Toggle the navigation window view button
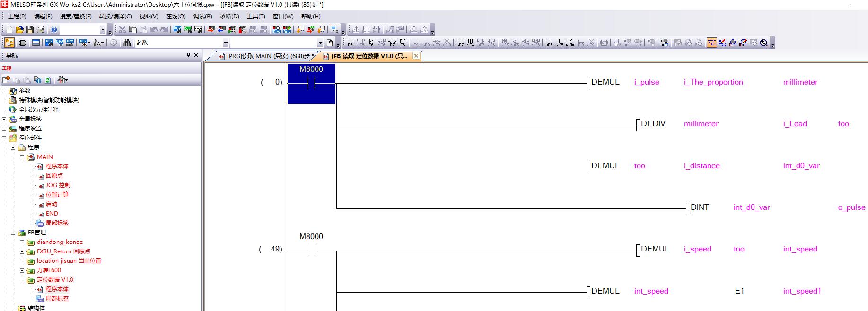The image size is (868, 311). pos(9,43)
